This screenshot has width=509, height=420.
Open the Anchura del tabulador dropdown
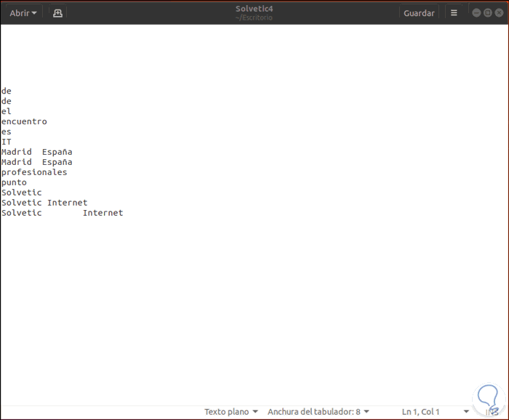[318, 411]
